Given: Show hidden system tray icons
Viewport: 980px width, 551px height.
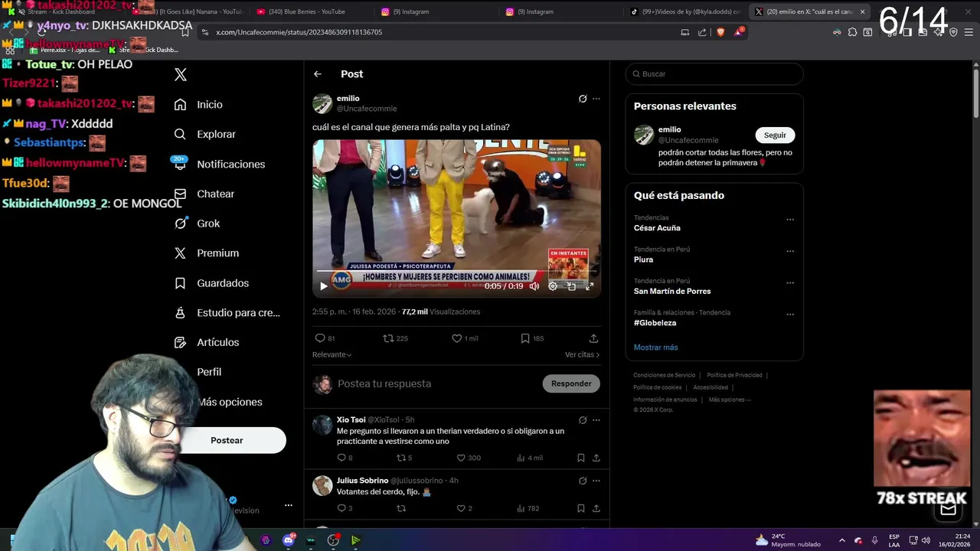Looking at the screenshot, I should click(841, 540).
